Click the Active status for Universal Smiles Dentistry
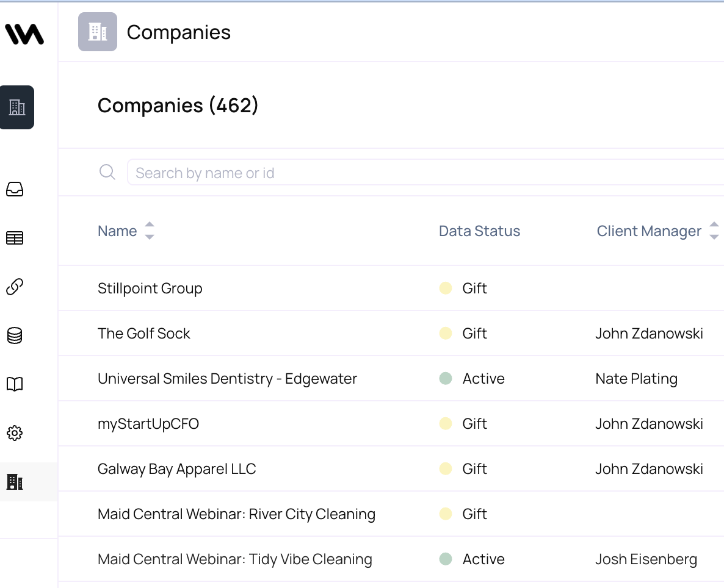This screenshot has height=588, width=724. (x=472, y=378)
